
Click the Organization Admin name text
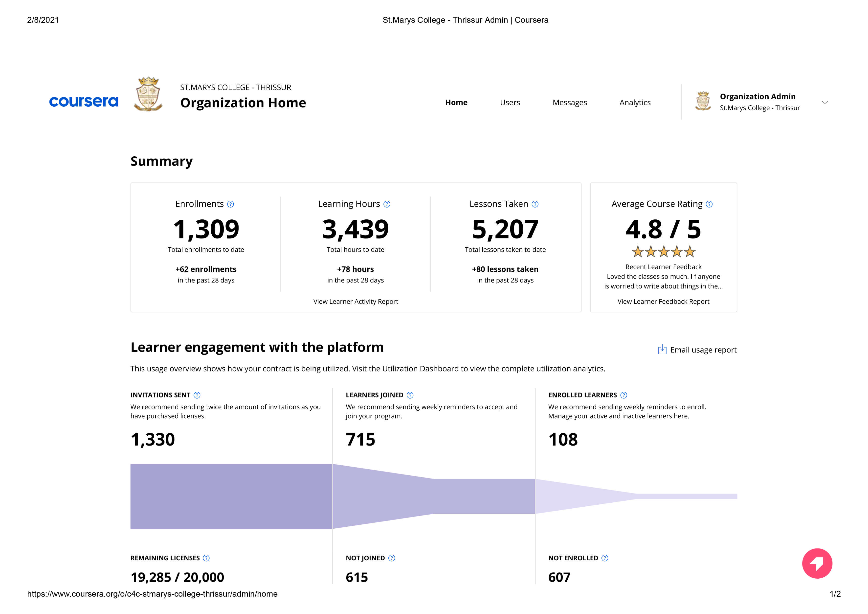pyautogui.click(x=757, y=96)
